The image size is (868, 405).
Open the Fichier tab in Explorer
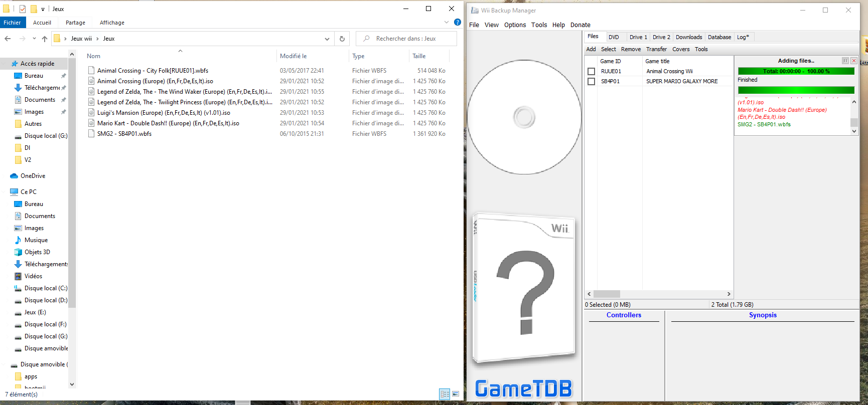tap(13, 23)
